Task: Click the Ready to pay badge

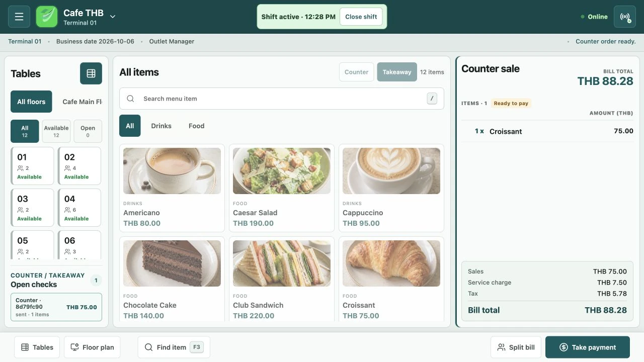Action: click(x=511, y=103)
